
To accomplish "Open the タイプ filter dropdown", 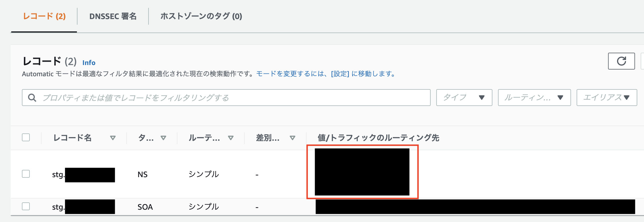I will 464,98.
